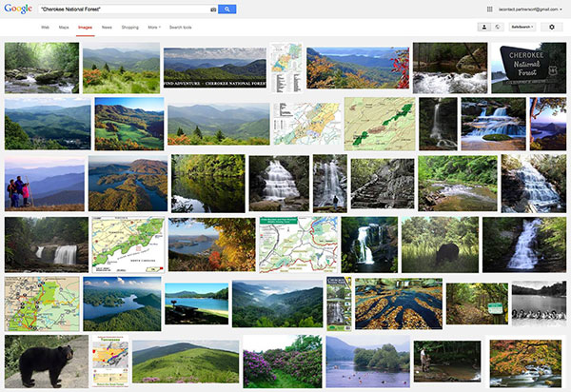Click inside the search query box
571x392 pixels.
tap(124, 10)
